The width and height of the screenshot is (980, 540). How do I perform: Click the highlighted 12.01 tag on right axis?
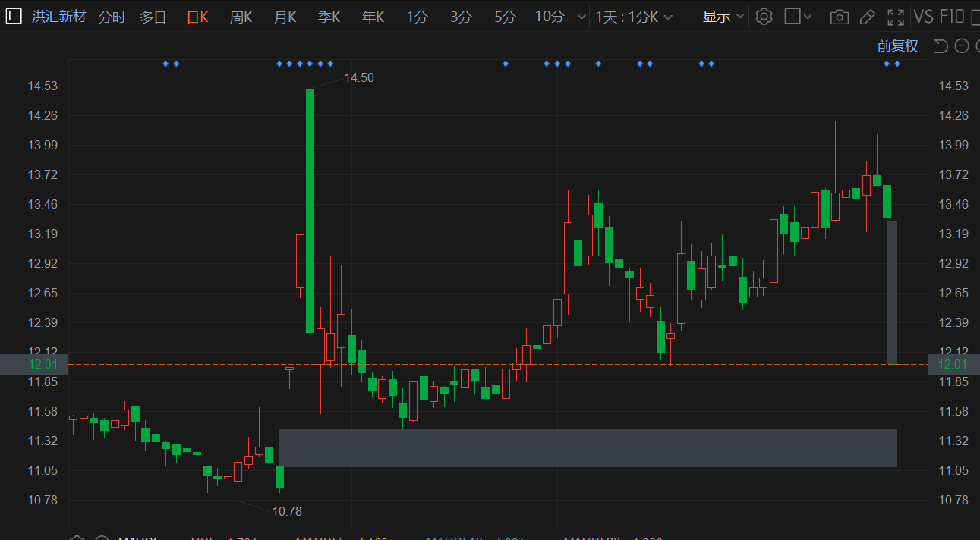[x=953, y=364]
